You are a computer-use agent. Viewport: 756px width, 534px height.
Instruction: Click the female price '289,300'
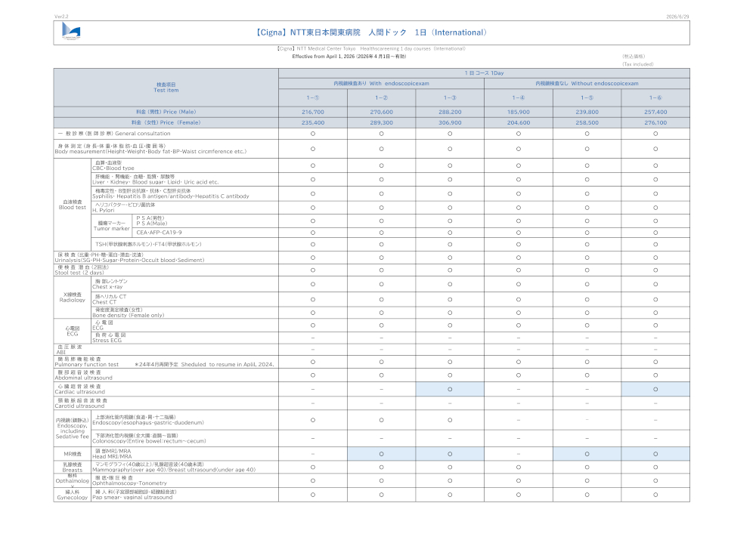pyautogui.click(x=381, y=123)
